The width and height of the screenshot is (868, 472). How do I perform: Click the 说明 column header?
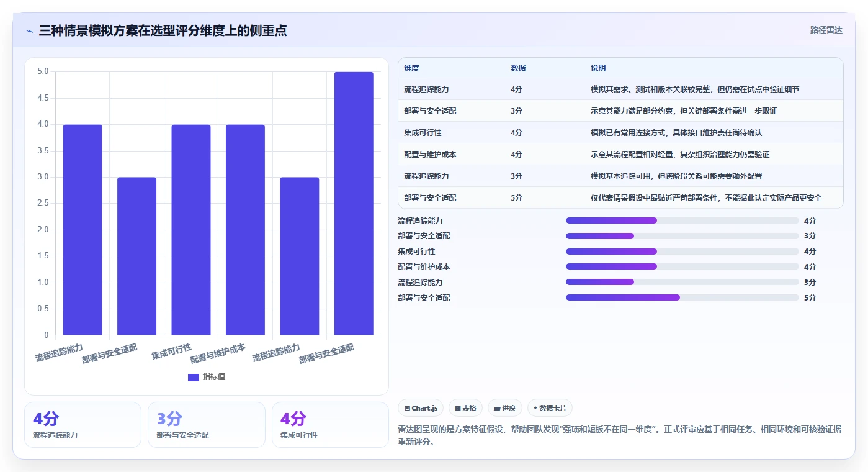[x=598, y=68]
